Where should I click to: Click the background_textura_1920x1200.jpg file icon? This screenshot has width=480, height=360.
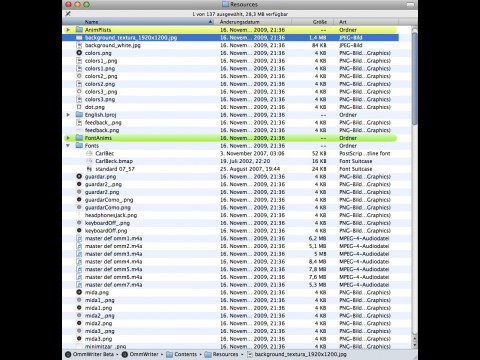(x=79, y=38)
